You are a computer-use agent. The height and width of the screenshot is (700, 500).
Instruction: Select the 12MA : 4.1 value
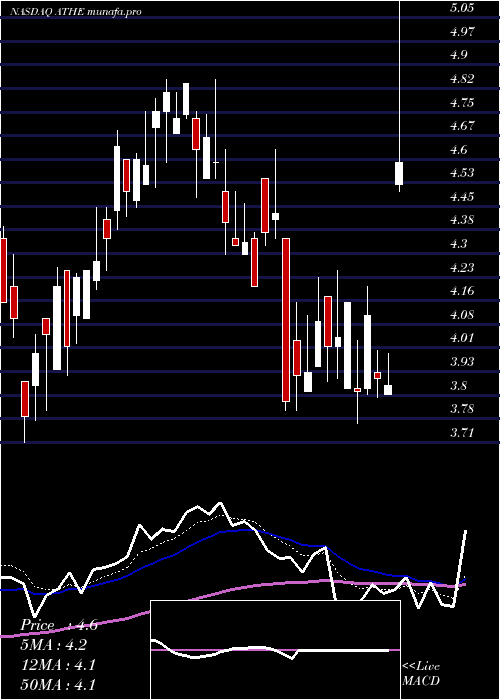tap(58, 665)
